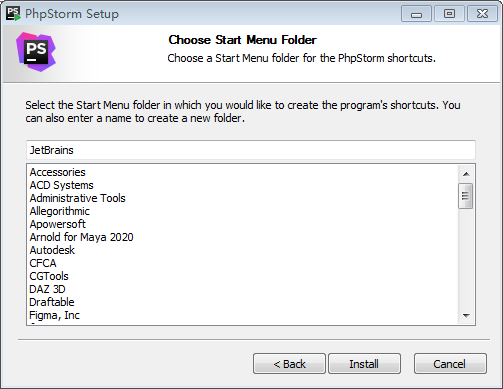Pick DAZ 3D from the list

pyautogui.click(x=47, y=289)
